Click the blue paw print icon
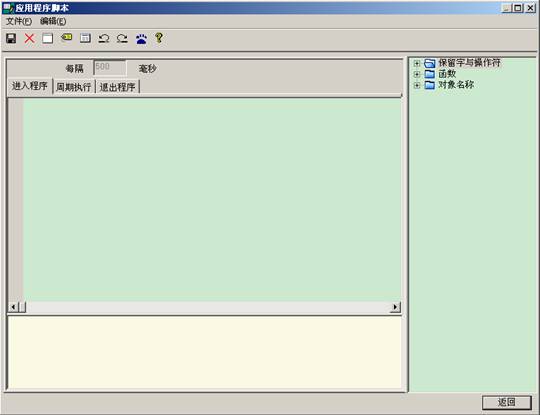540x415 pixels. pos(141,39)
